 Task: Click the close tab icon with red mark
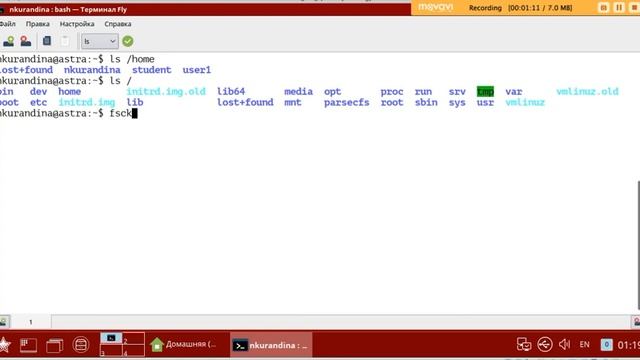coord(26,41)
